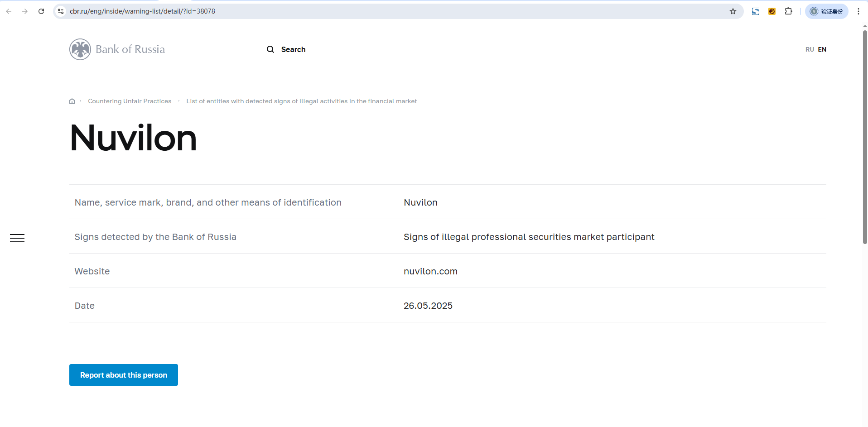This screenshot has width=868, height=427.
Task: Open the hamburger side menu
Action: [17, 238]
